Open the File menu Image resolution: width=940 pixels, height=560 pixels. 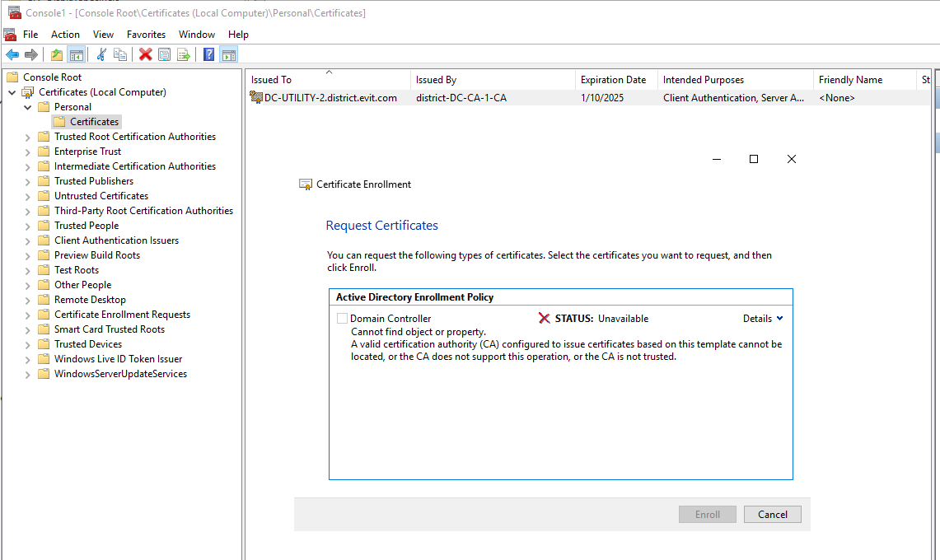[x=30, y=34]
